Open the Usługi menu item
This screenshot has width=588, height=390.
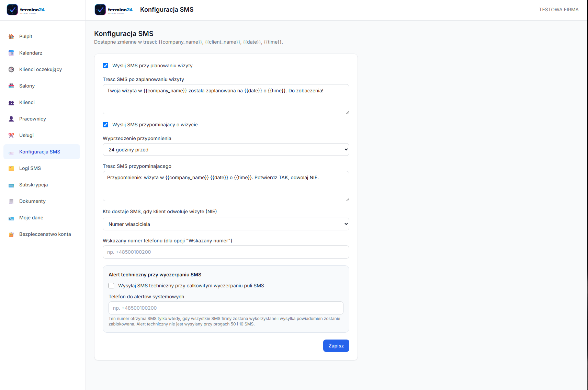(x=42, y=135)
